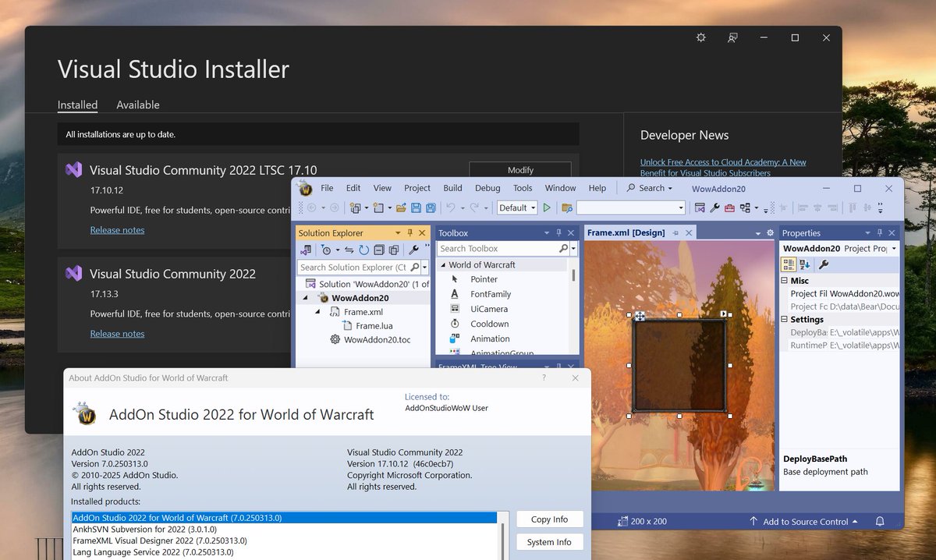Pin the Toolbox panel
This screenshot has width=936, height=560.
point(558,232)
